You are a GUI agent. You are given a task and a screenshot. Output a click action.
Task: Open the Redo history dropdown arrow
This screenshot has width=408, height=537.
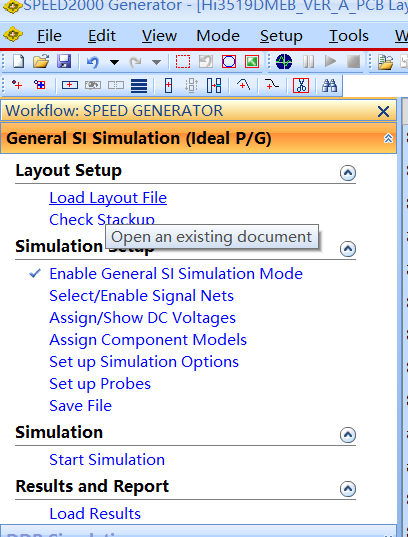coord(156,62)
